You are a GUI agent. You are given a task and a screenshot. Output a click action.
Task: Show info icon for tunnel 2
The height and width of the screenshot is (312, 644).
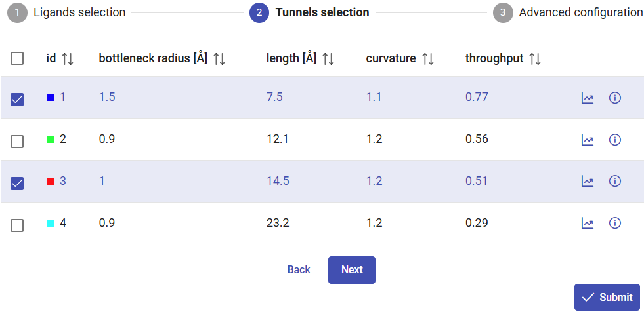point(615,140)
